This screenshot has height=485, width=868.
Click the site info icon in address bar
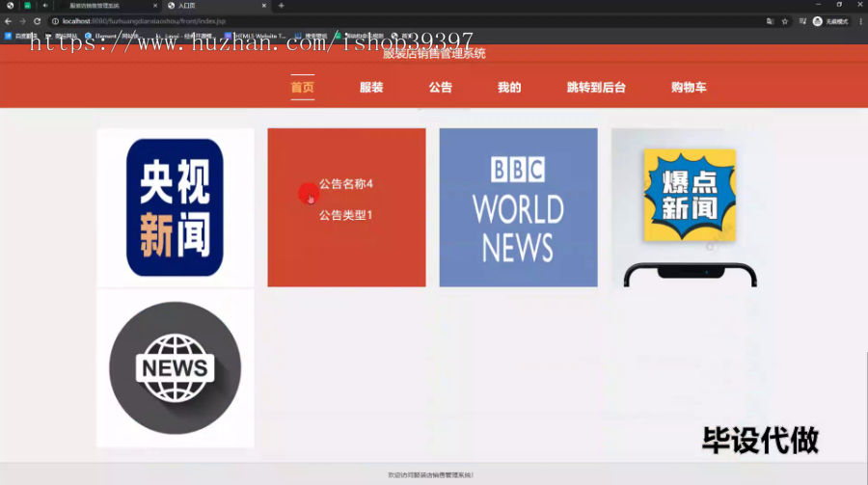55,21
